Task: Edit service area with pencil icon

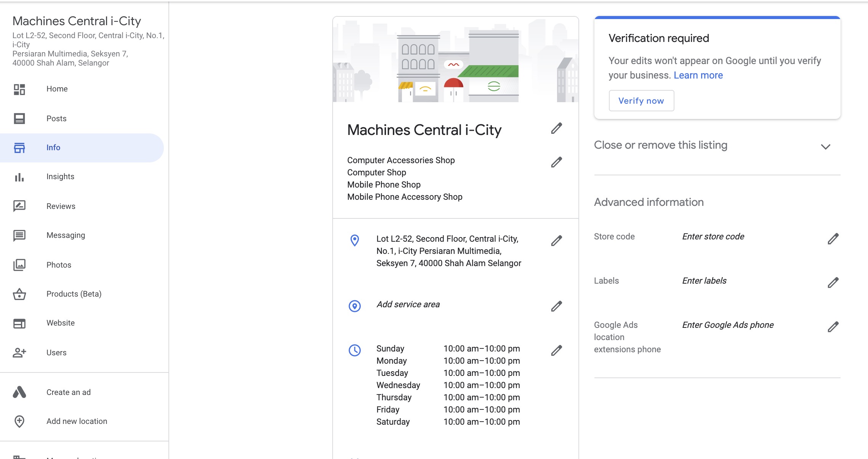Action: tap(557, 306)
